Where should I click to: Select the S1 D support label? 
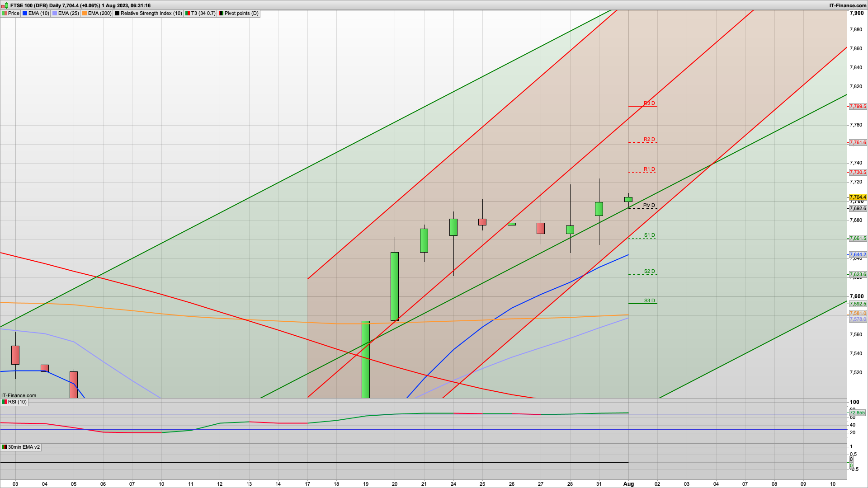(x=649, y=235)
